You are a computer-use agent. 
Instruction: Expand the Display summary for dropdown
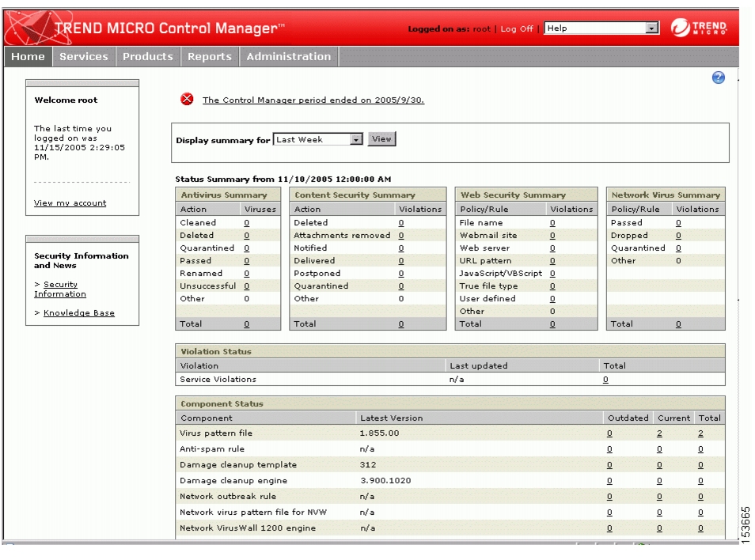[317, 139]
